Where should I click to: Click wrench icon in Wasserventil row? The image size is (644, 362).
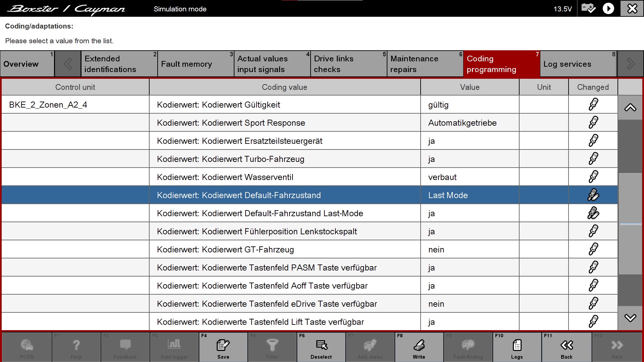(593, 177)
